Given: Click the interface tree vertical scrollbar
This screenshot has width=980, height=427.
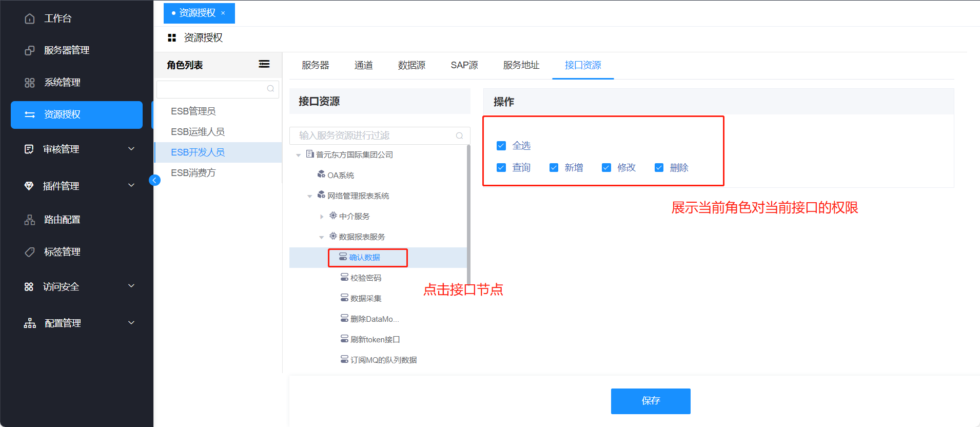Looking at the screenshot, I should pyautogui.click(x=468, y=216).
